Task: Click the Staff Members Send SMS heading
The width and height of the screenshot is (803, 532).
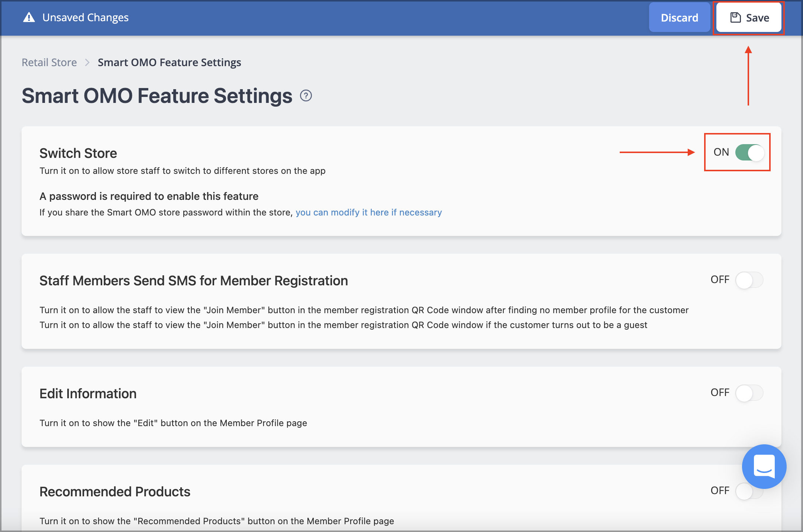Action: click(x=194, y=280)
